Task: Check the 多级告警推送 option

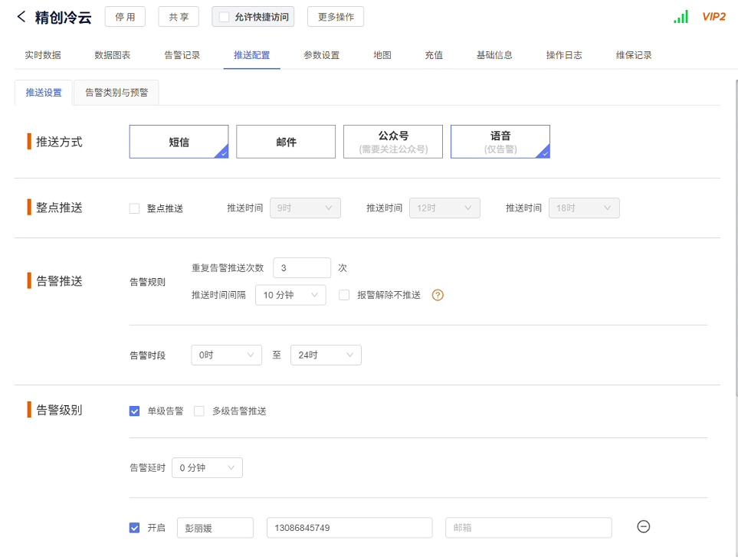Action: click(x=199, y=411)
